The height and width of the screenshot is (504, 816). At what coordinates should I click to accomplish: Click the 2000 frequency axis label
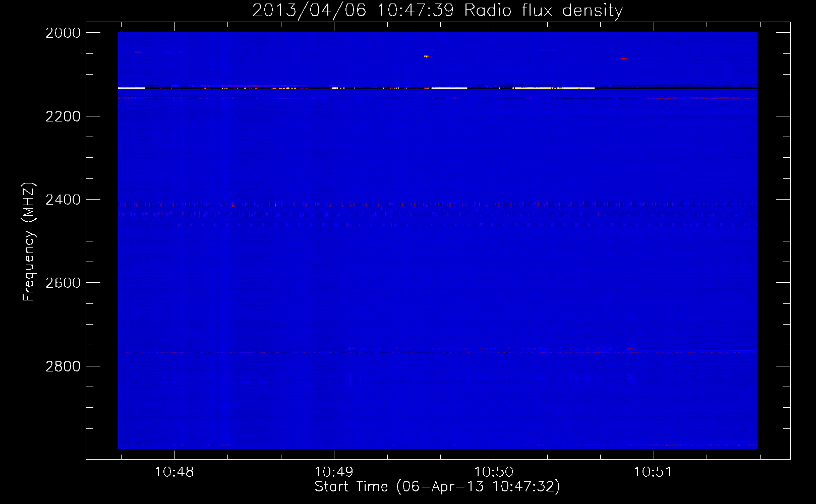click(63, 33)
